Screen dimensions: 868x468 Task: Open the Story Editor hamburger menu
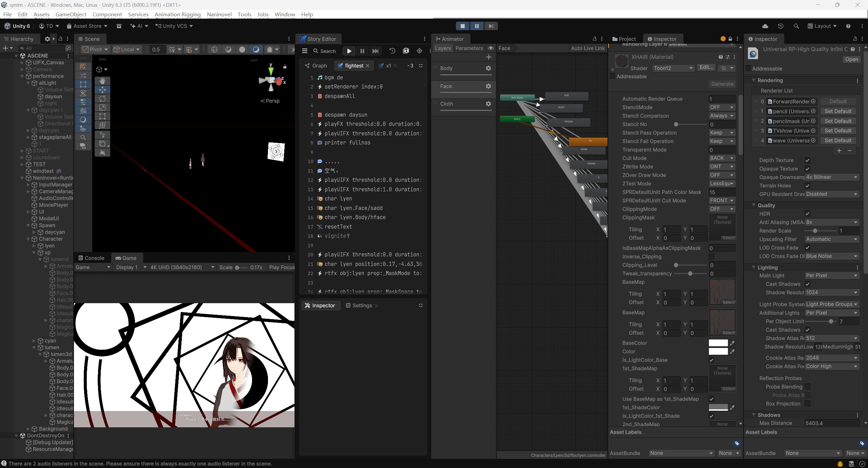click(305, 51)
